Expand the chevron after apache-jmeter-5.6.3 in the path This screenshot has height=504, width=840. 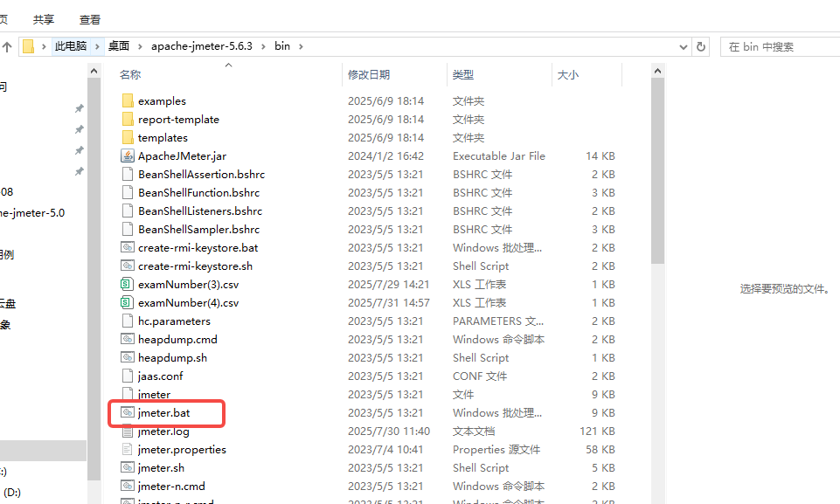(263, 46)
